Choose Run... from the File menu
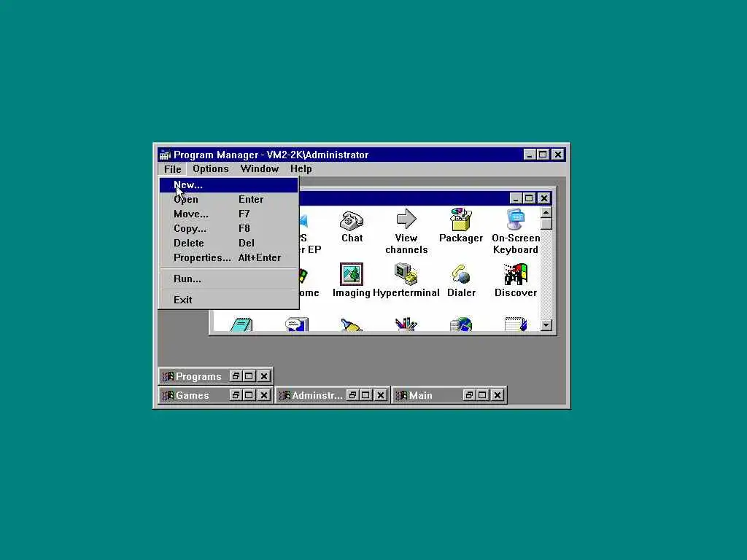 pyautogui.click(x=228, y=279)
